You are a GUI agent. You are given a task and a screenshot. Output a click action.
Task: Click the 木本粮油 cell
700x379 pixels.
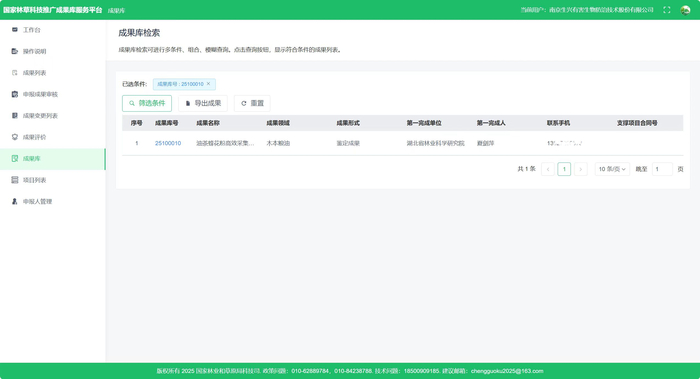pyautogui.click(x=278, y=143)
